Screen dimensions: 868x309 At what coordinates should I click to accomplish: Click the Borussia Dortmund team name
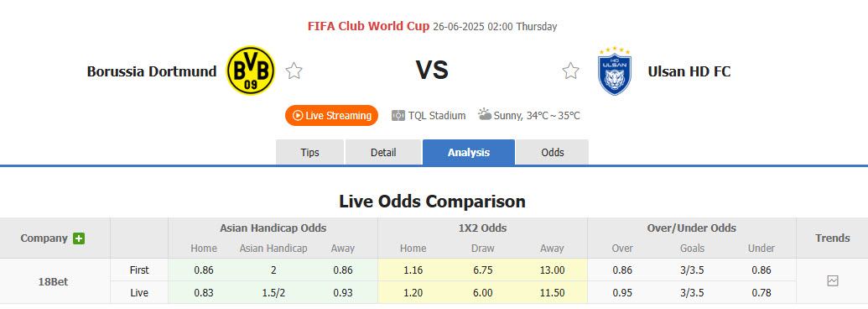pos(152,71)
